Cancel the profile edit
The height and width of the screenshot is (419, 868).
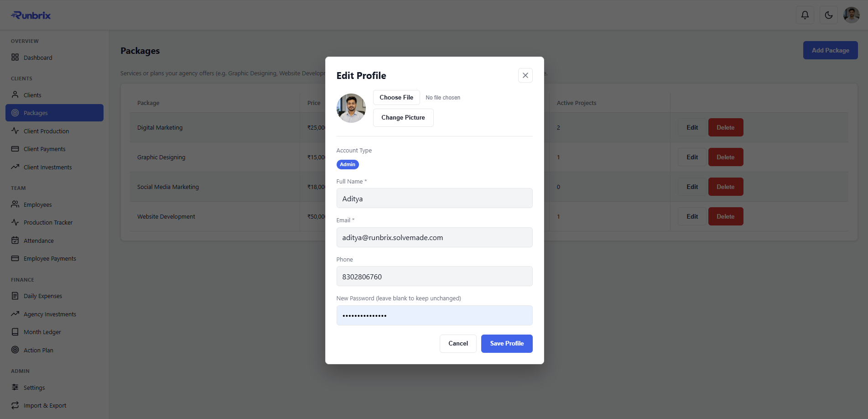[x=458, y=344]
